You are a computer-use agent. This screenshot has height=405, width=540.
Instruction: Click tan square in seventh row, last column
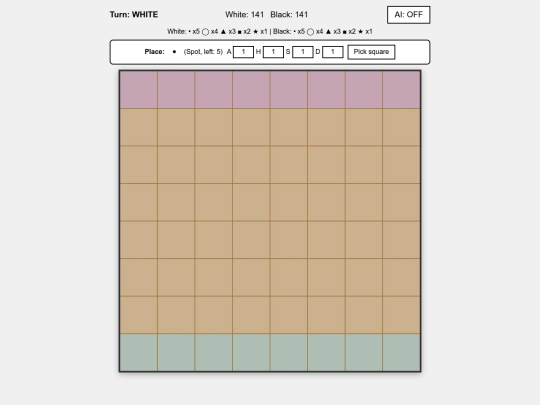(x=401, y=315)
